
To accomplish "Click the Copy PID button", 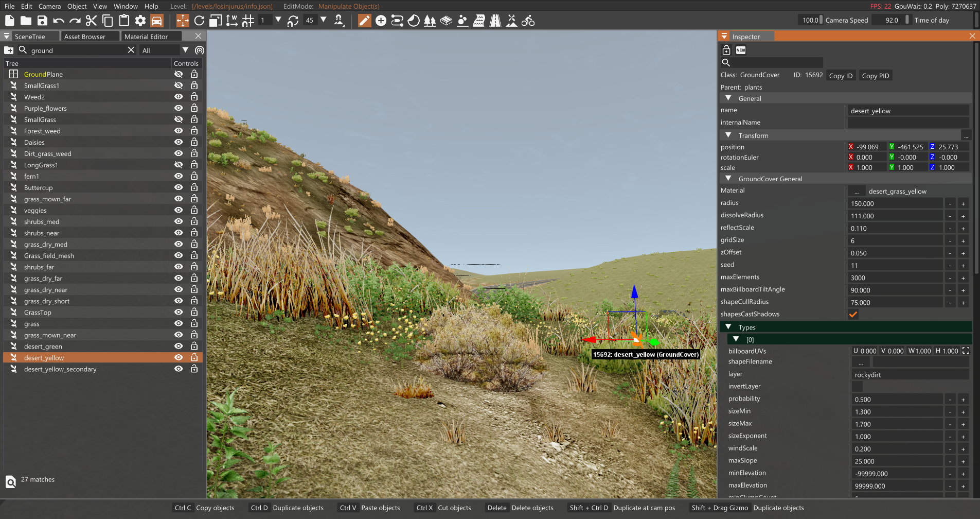I will (x=875, y=76).
